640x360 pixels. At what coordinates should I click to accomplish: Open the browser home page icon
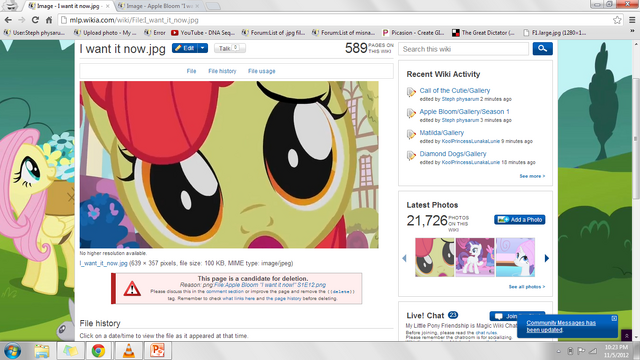[x=49, y=20]
